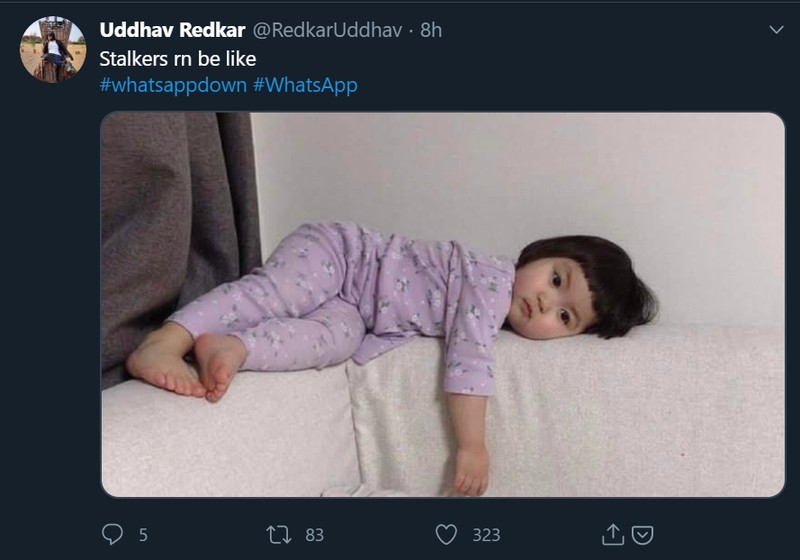Open Uddhav Redkar's profile avatar
The image size is (800, 560).
pyautogui.click(x=52, y=49)
